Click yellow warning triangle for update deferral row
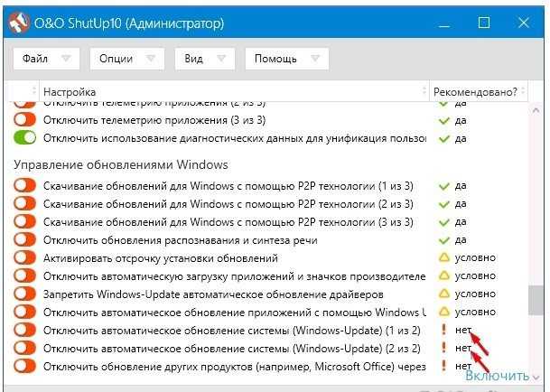Image resolution: width=550 pixels, height=392 pixels. coord(444,257)
